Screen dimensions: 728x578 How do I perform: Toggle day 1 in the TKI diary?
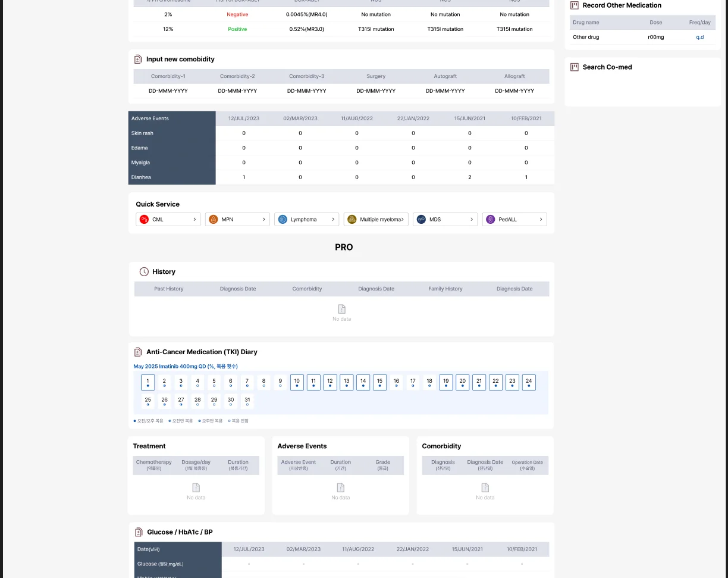point(148,382)
